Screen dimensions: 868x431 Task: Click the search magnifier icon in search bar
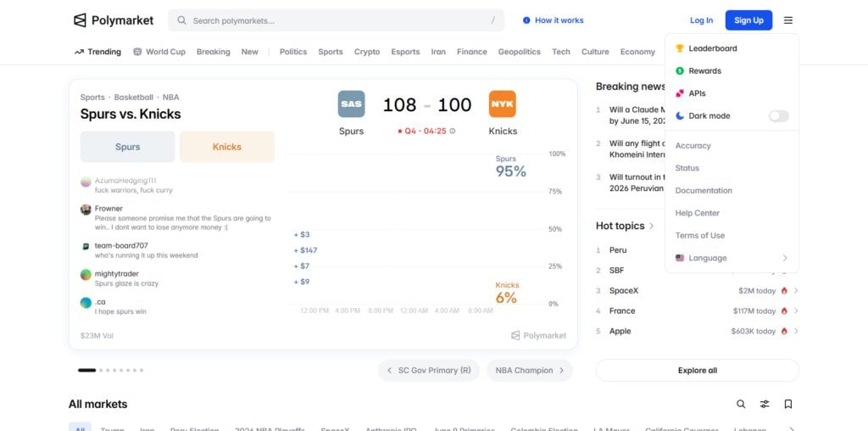[x=181, y=20]
